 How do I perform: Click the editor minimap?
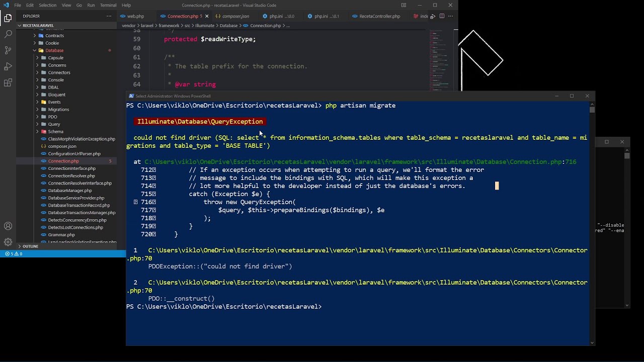click(x=441, y=60)
